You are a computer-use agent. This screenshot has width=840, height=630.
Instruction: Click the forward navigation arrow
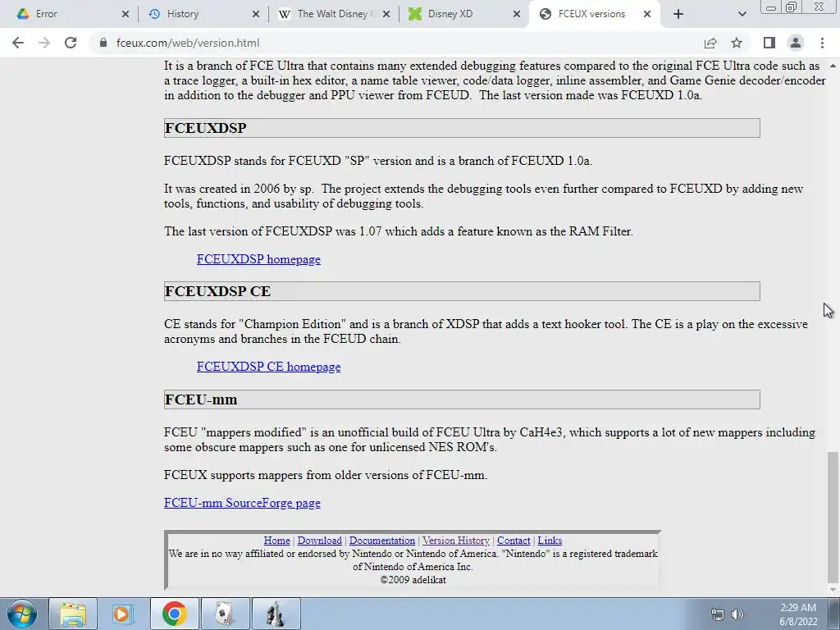pyautogui.click(x=44, y=43)
